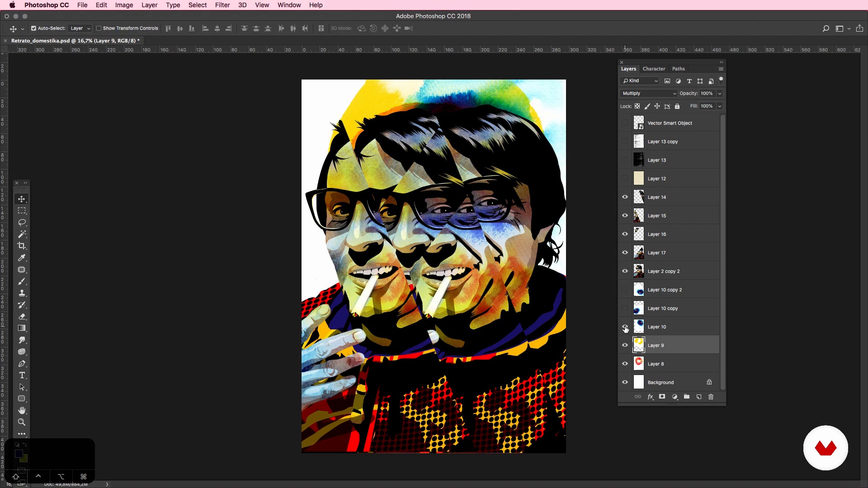This screenshot has height=488, width=868.
Task: Create a new layer group folder
Action: (687, 397)
